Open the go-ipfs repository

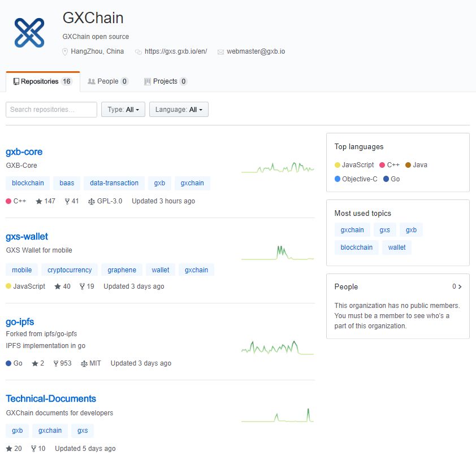point(20,322)
